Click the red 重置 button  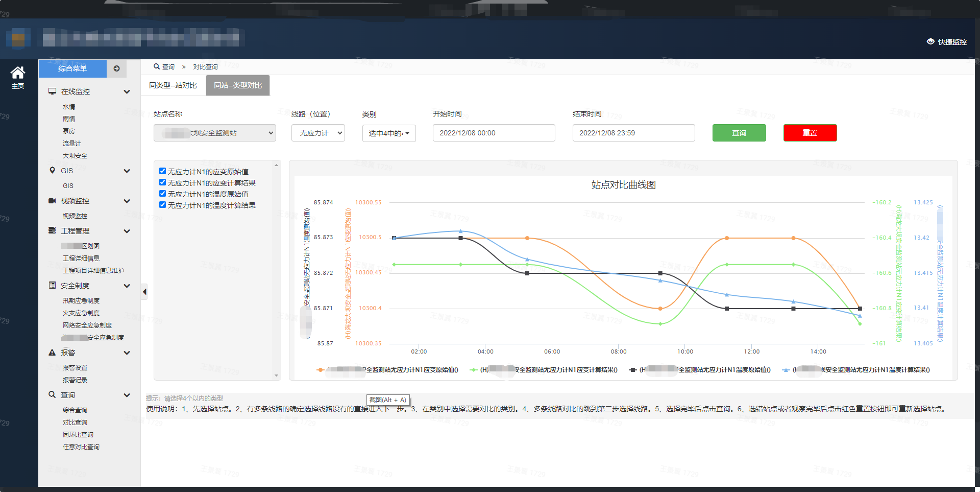click(810, 133)
